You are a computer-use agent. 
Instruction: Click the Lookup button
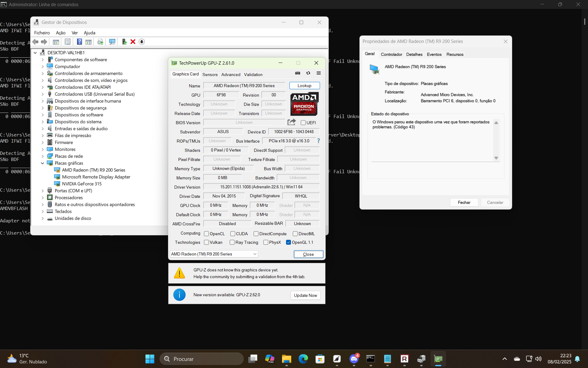[x=304, y=86]
